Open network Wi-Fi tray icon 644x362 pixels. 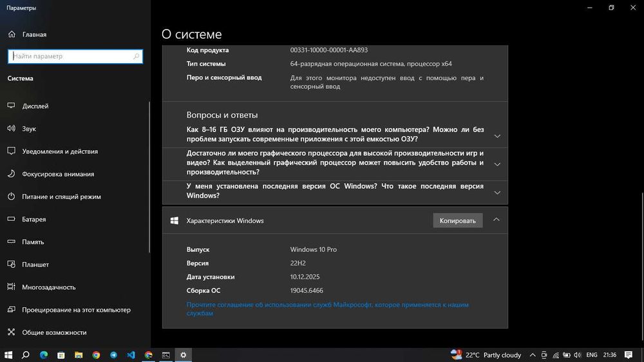[555, 355]
